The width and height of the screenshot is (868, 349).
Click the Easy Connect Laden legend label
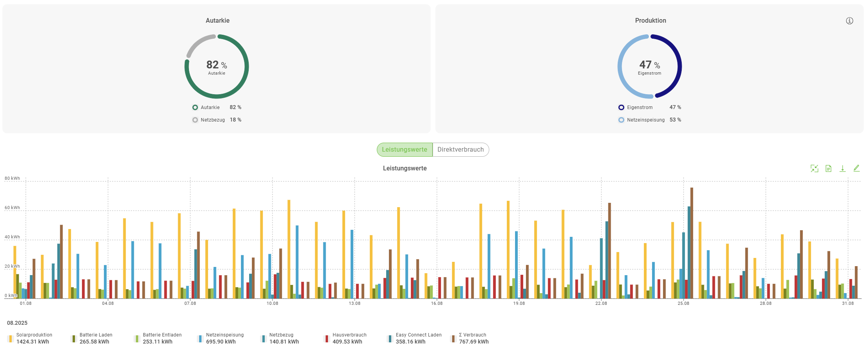tap(419, 335)
